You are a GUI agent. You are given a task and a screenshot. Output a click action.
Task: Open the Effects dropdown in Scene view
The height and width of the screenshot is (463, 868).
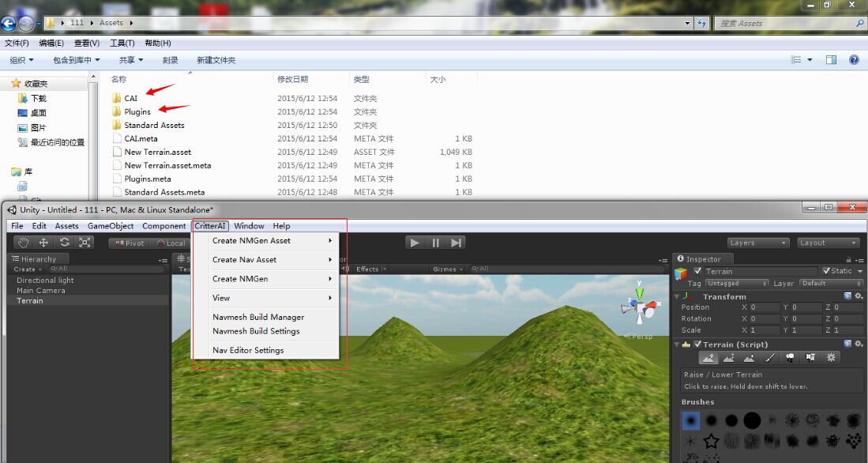coord(371,269)
